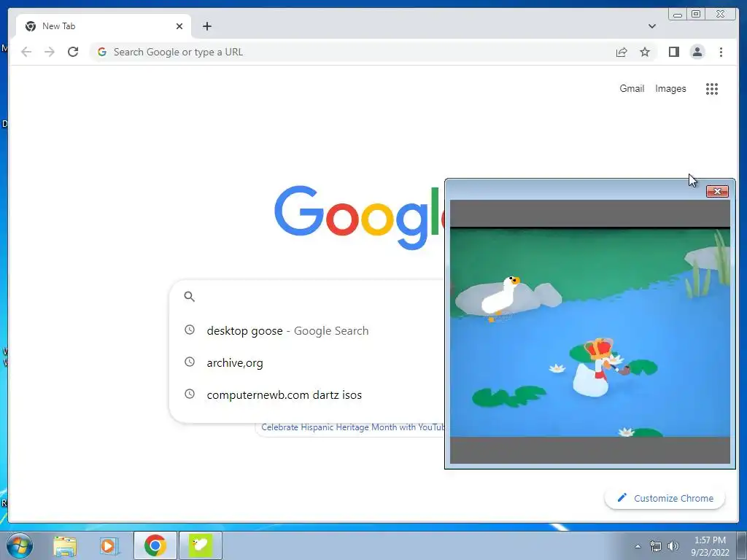Click the Show desktop strip
This screenshot has height=560, width=747.
coord(742,545)
